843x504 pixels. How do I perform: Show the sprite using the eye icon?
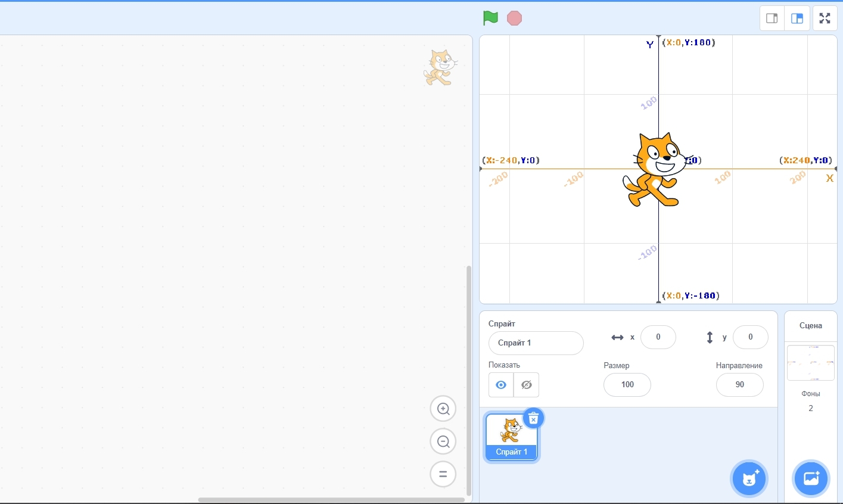click(501, 385)
